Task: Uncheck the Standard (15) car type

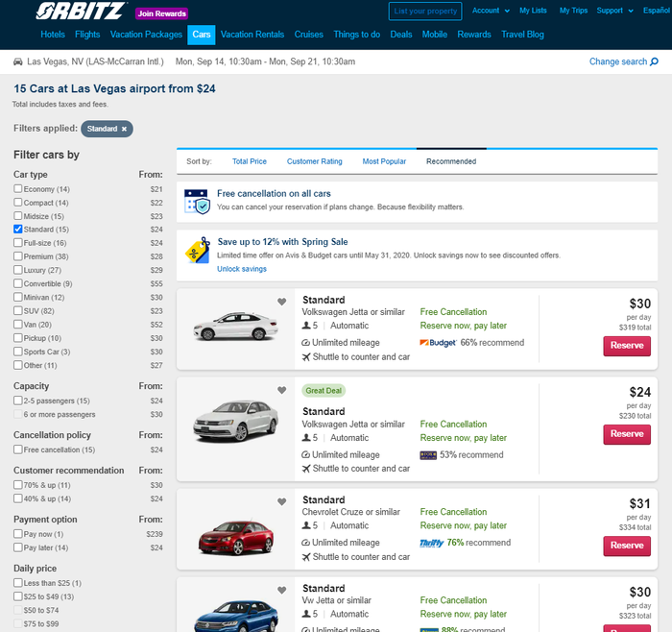Action: coord(18,229)
